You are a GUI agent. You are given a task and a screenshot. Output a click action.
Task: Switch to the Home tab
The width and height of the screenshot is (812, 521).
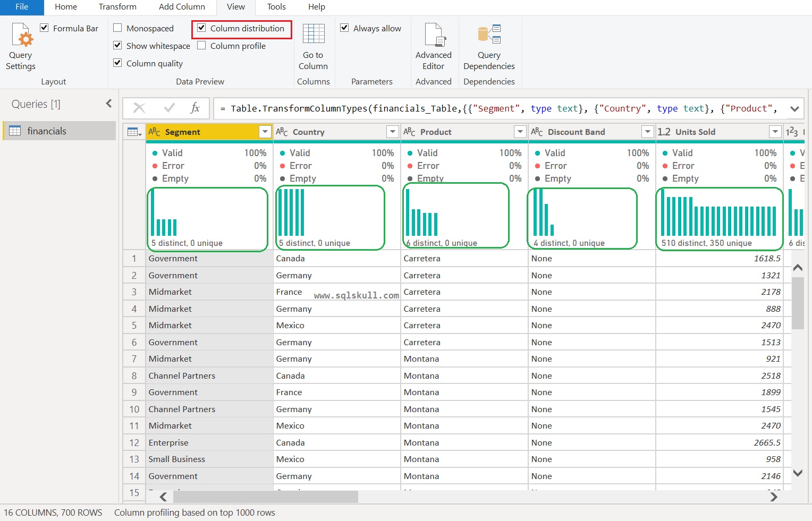pos(66,7)
